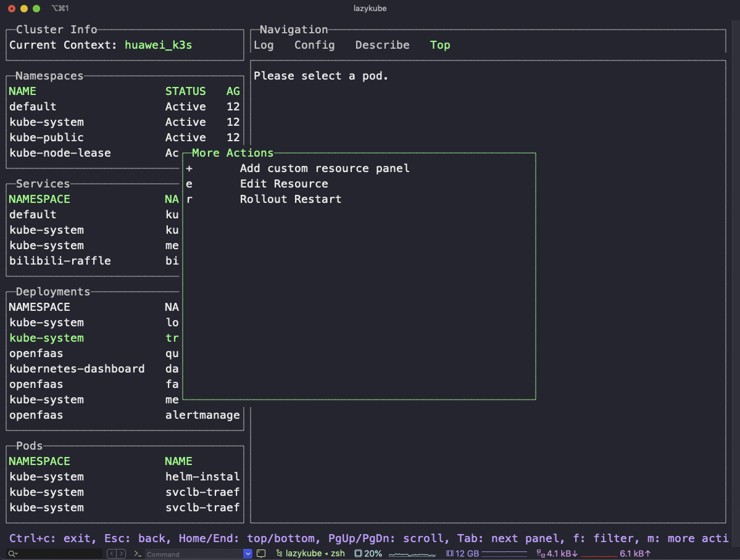Click the 6.1 kB upload indicator
This screenshot has width=740, height=560.
(635, 553)
